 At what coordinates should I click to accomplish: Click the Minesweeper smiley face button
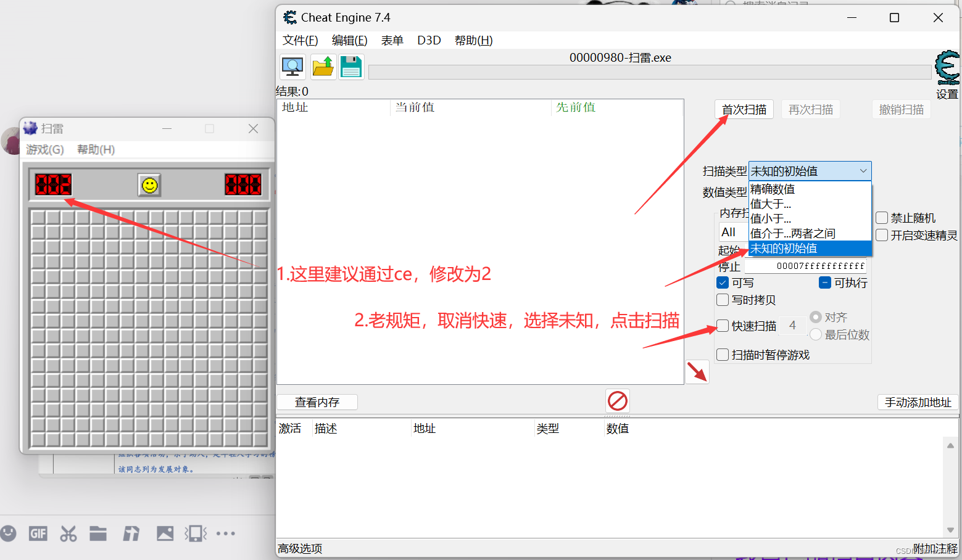pos(149,185)
